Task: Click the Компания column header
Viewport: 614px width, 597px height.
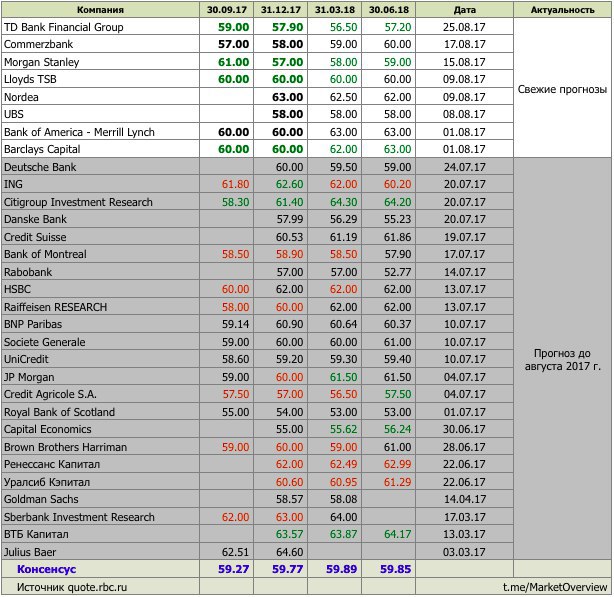Action: [x=100, y=10]
